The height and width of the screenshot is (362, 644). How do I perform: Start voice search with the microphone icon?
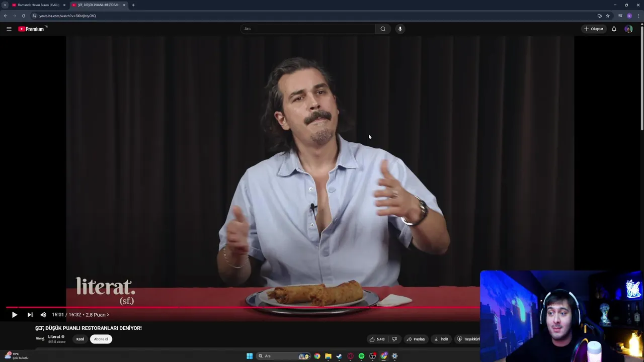point(400,29)
